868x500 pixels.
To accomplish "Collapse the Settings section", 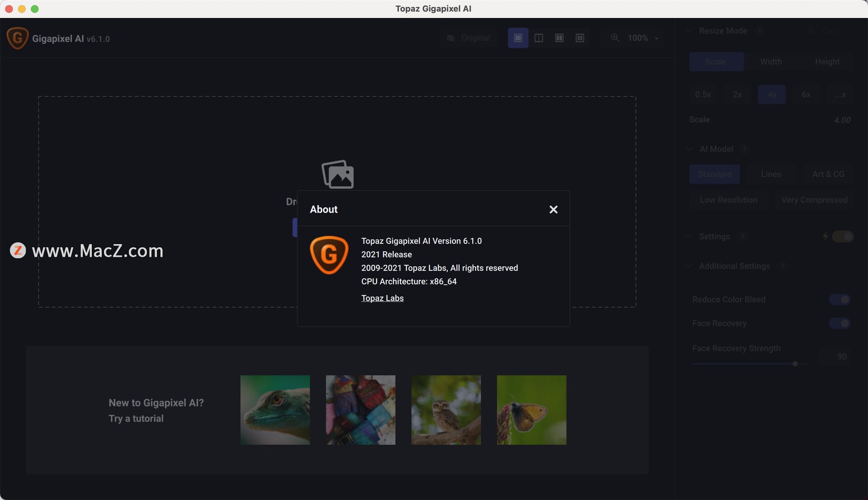I will (x=689, y=236).
